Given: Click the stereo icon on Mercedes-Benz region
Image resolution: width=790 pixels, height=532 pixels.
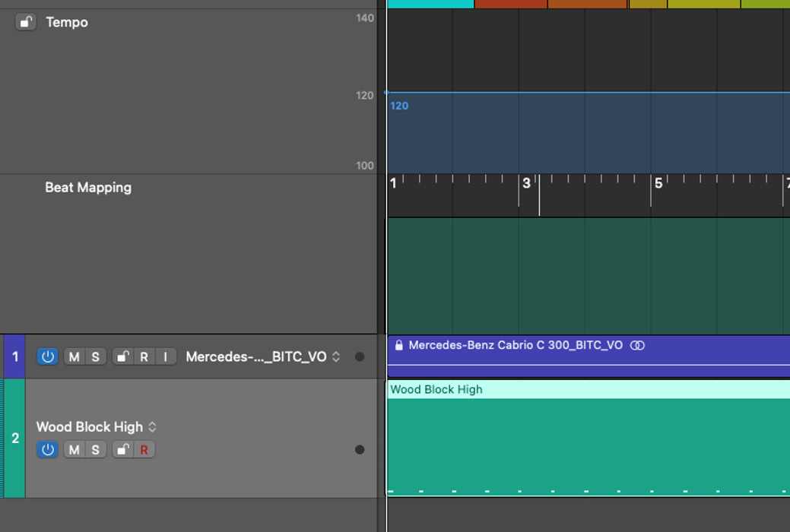Looking at the screenshot, I should (x=637, y=345).
